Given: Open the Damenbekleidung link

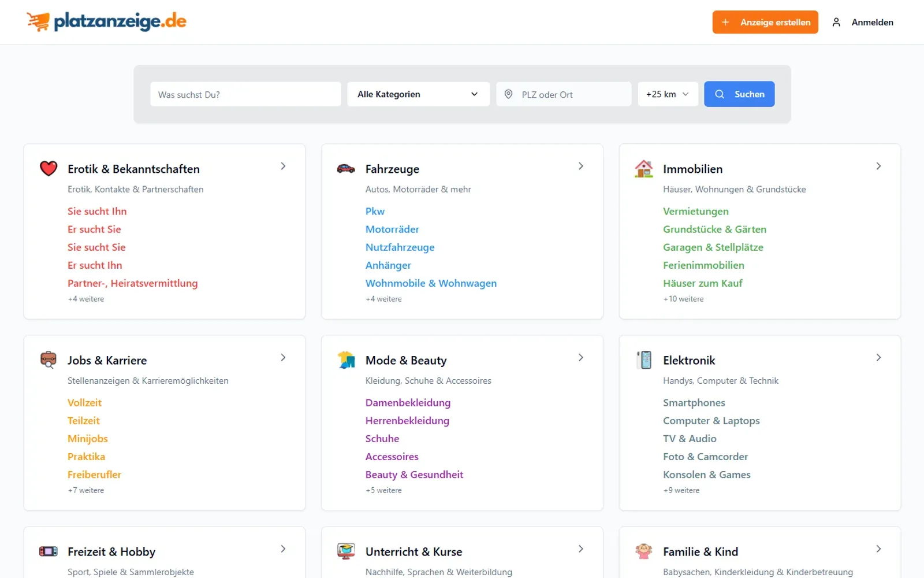Looking at the screenshot, I should [408, 403].
